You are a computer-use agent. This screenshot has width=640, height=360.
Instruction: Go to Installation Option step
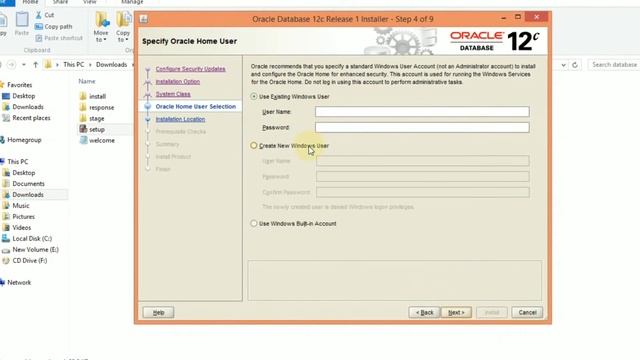pyautogui.click(x=178, y=82)
